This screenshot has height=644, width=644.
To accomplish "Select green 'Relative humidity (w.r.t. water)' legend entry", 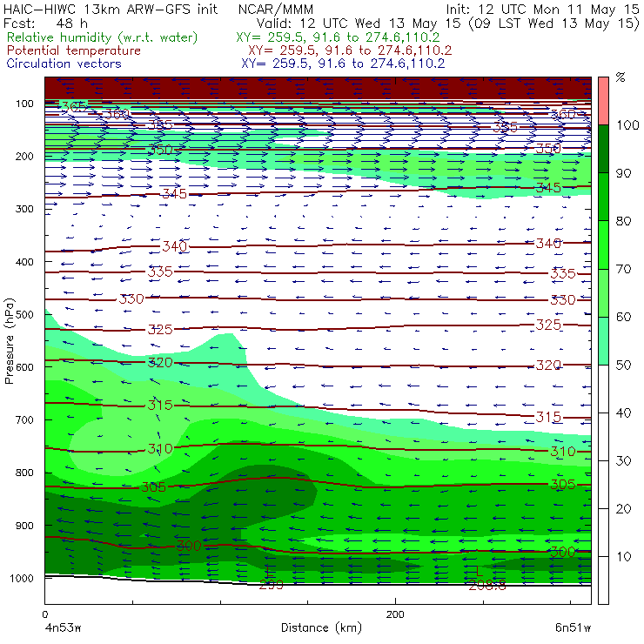I will pos(103,37).
